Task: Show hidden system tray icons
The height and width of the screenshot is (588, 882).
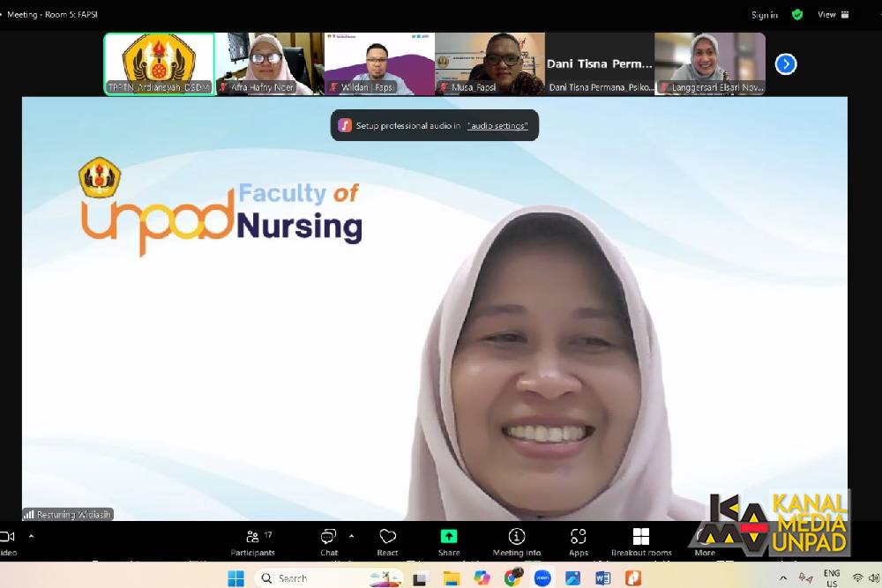Action: tap(782, 578)
